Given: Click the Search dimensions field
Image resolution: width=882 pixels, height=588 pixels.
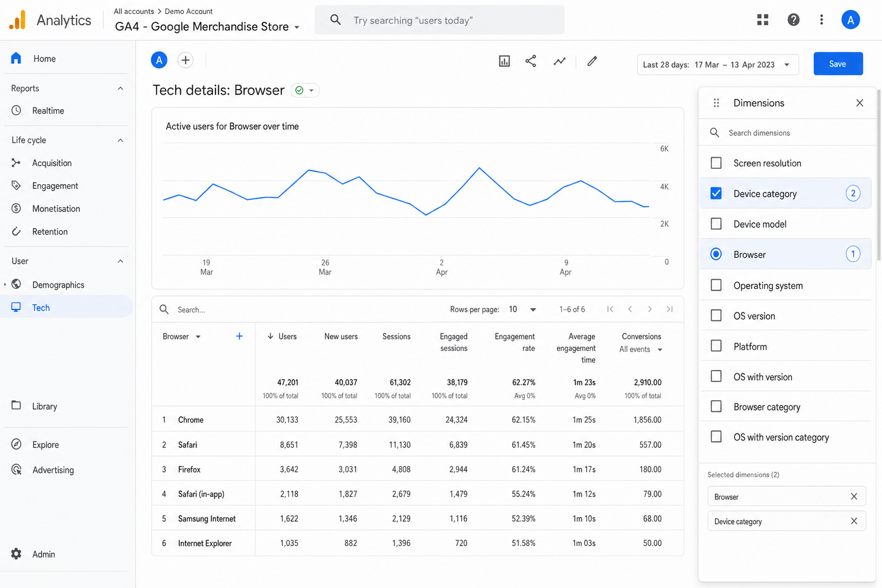Looking at the screenshot, I should pyautogui.click(x=787, y=133).
